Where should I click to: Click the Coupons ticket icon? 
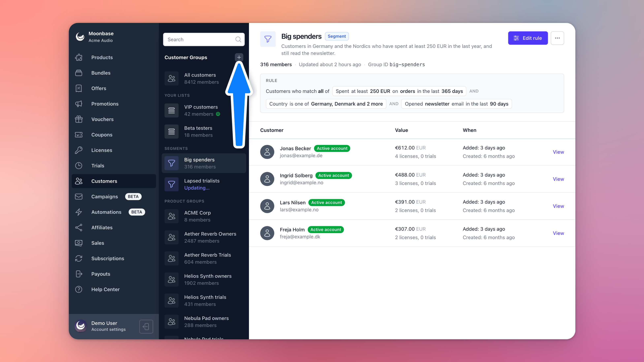pyautogui.click(x=79, y=135)
